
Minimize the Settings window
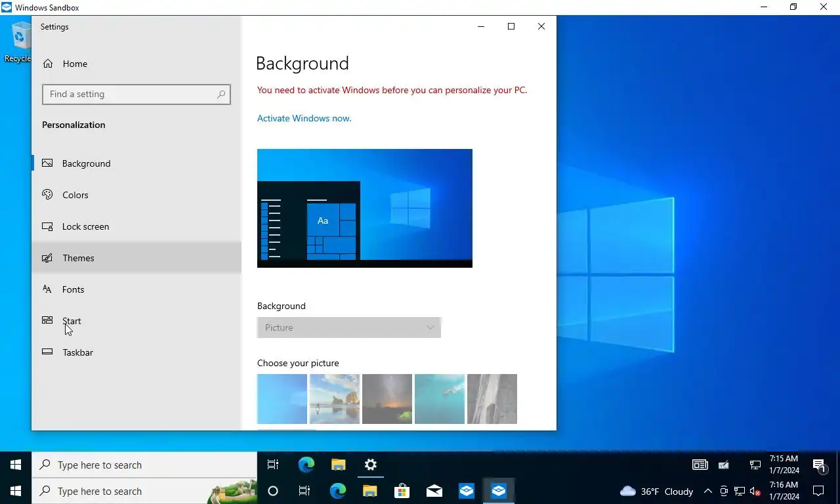481,26
